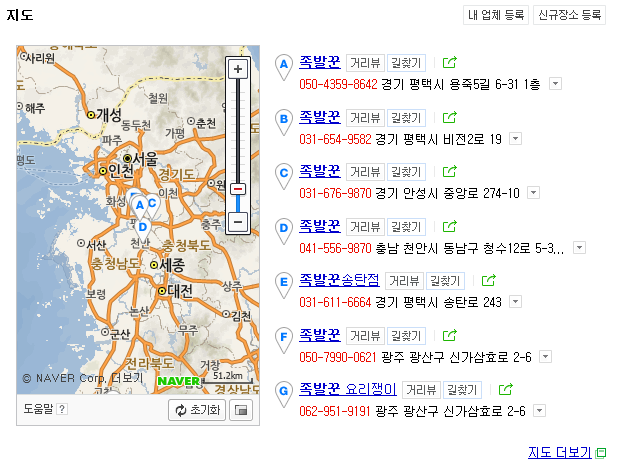
Task: Expand address dropdown for 용죽5길 6-31
Action: click(555, 84)
